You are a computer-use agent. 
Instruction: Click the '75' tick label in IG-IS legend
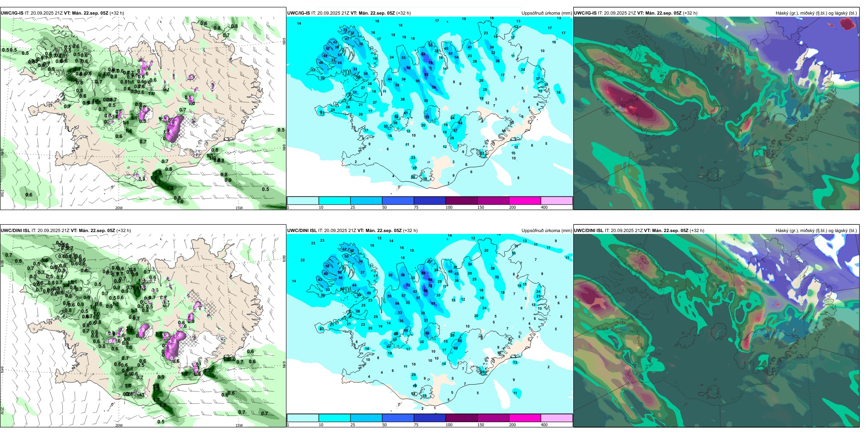tap(417, 207)
